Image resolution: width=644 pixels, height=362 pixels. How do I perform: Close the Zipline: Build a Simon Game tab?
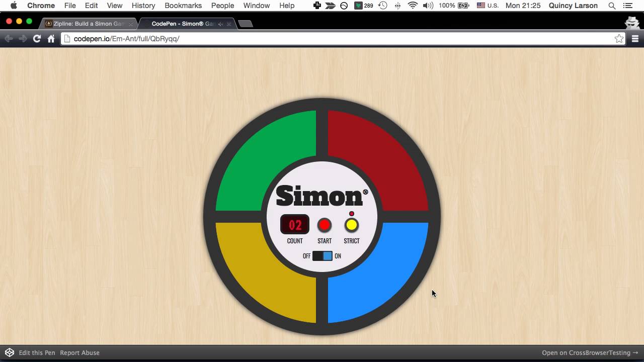tap(131, 24)
